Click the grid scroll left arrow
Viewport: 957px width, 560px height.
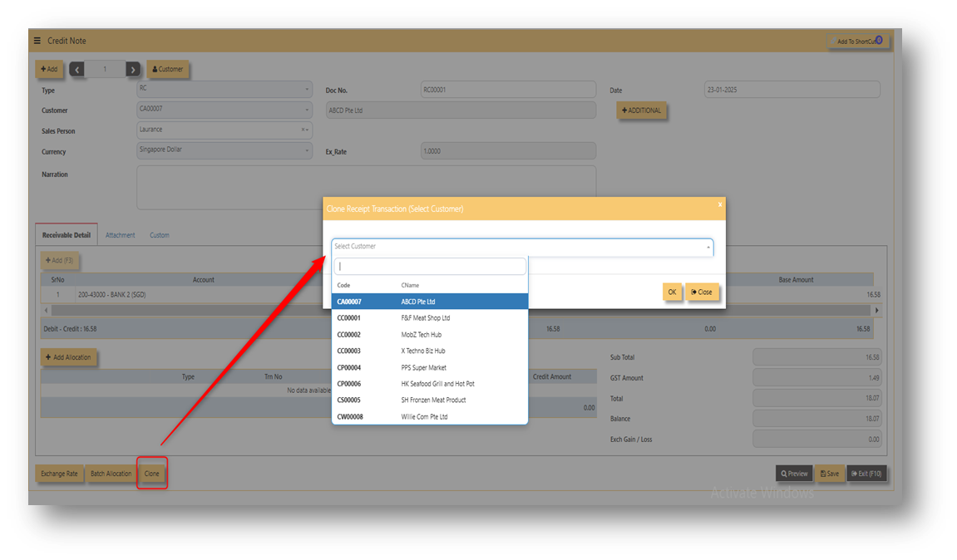pyautogui.click(x=46, y=311)
